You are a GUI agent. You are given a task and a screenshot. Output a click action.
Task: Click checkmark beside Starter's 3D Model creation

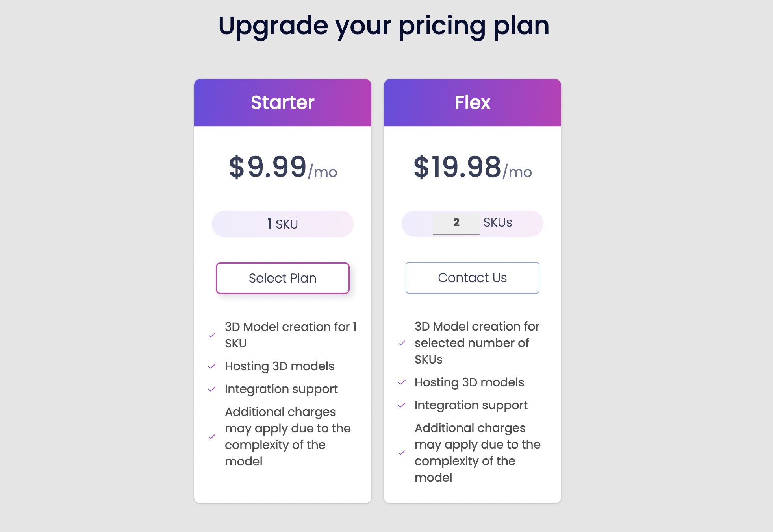pyautogui.click(x=212, y=335)
